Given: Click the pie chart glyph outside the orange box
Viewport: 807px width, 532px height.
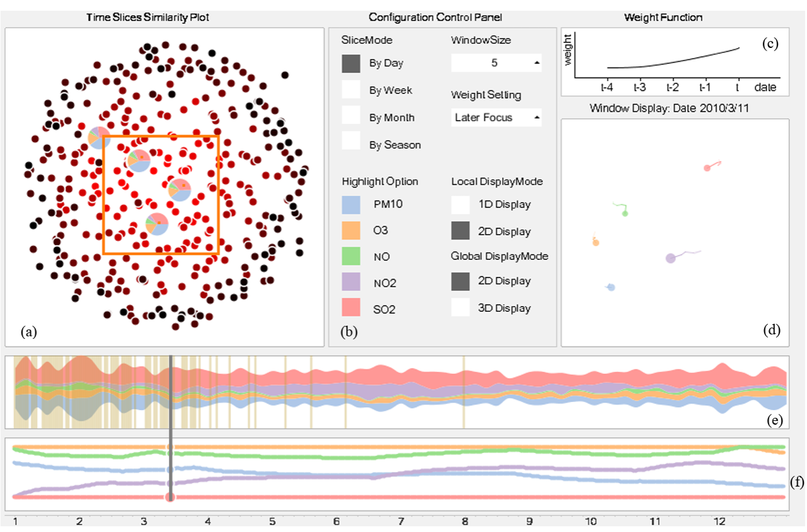Looking at the screenshot, I should click(99, 137).
